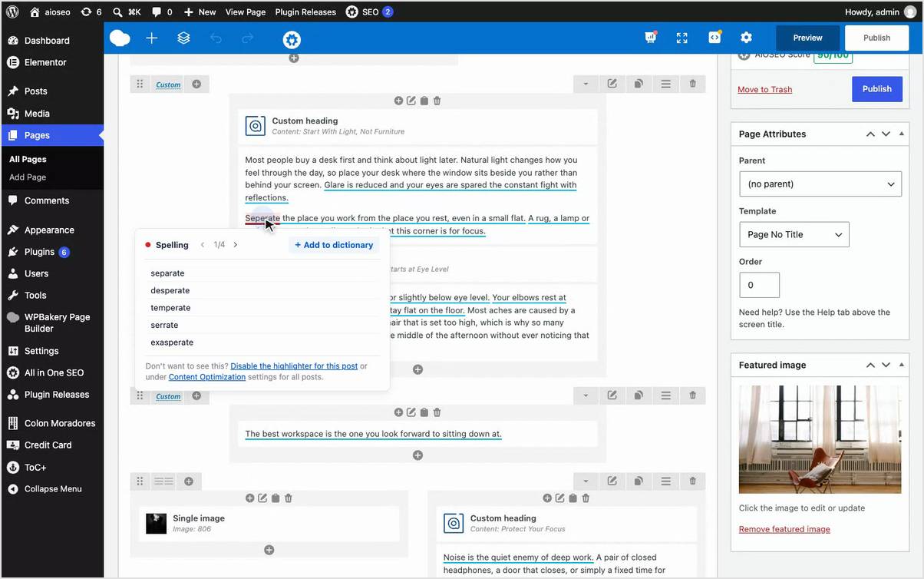Go to the previous spelling issue in the popup
This screenshot has width=924, height=579.
click(203, 245)
